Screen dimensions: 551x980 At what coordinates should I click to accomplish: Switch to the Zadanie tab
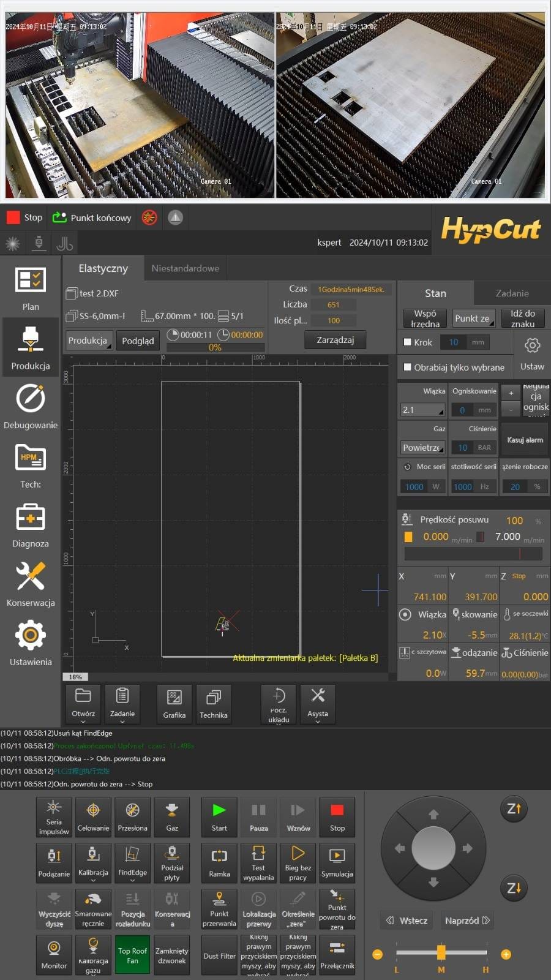point(512,293)
